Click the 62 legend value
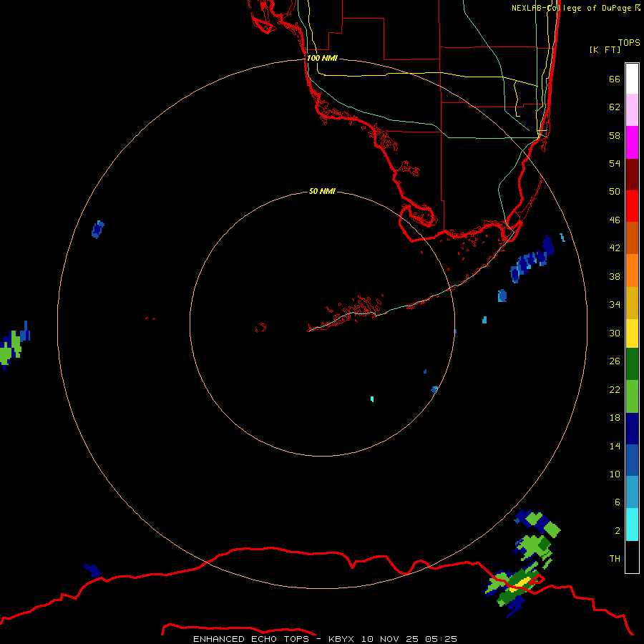Viewport: 644px width, 644px height. tap(615, 107)
